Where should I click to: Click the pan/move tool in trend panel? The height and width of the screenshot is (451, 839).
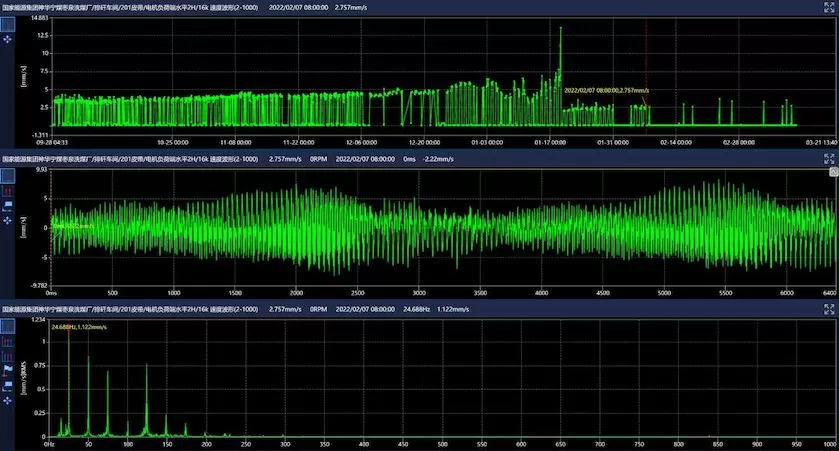click(8, 39)
